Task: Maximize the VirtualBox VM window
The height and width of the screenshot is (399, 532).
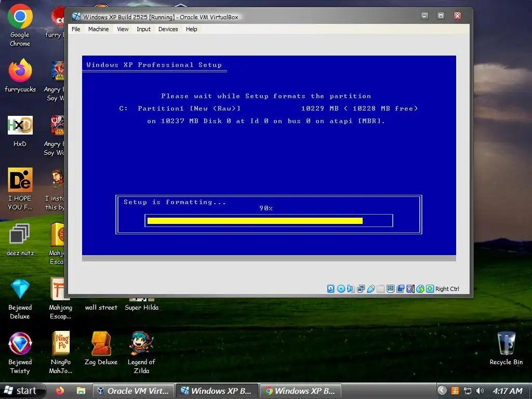Action: tap(441, 16)
